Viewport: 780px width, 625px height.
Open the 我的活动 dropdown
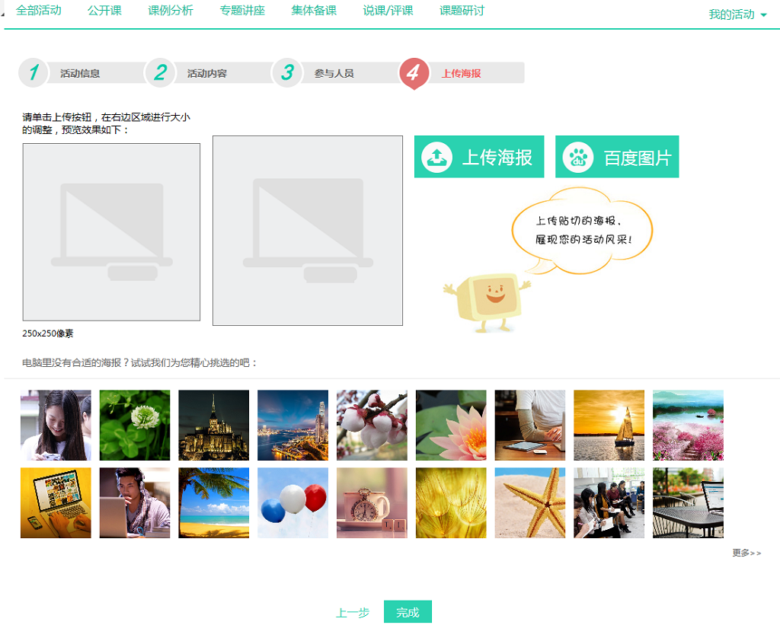click(x=737, y=14)
